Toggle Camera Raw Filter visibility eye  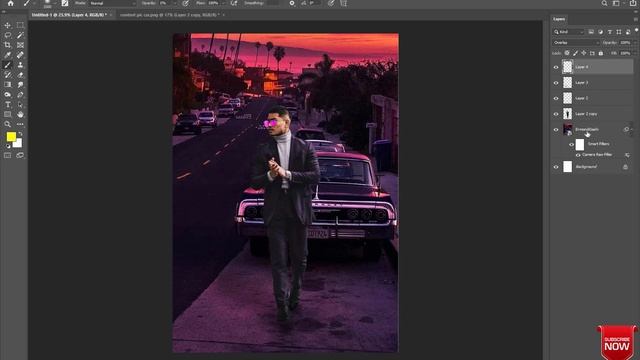coord(578,155)
